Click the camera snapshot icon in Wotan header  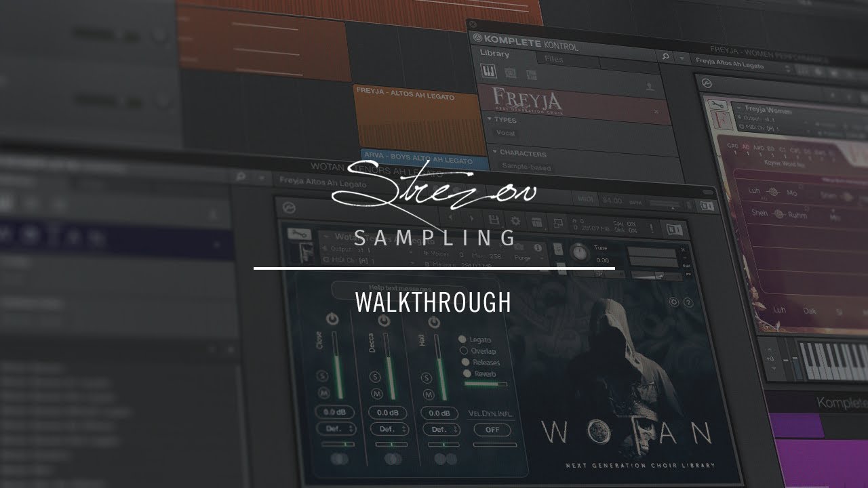pos(517,247)
